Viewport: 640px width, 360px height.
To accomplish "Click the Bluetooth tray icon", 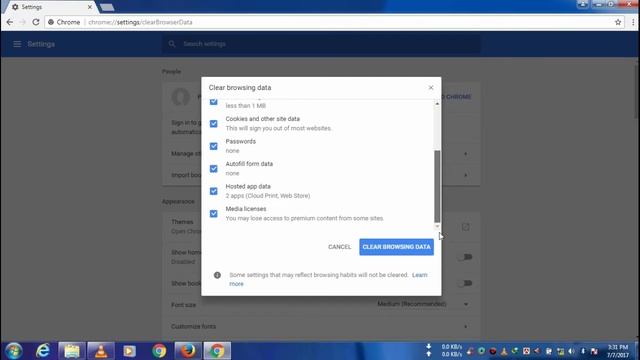I will coord(583,351).
